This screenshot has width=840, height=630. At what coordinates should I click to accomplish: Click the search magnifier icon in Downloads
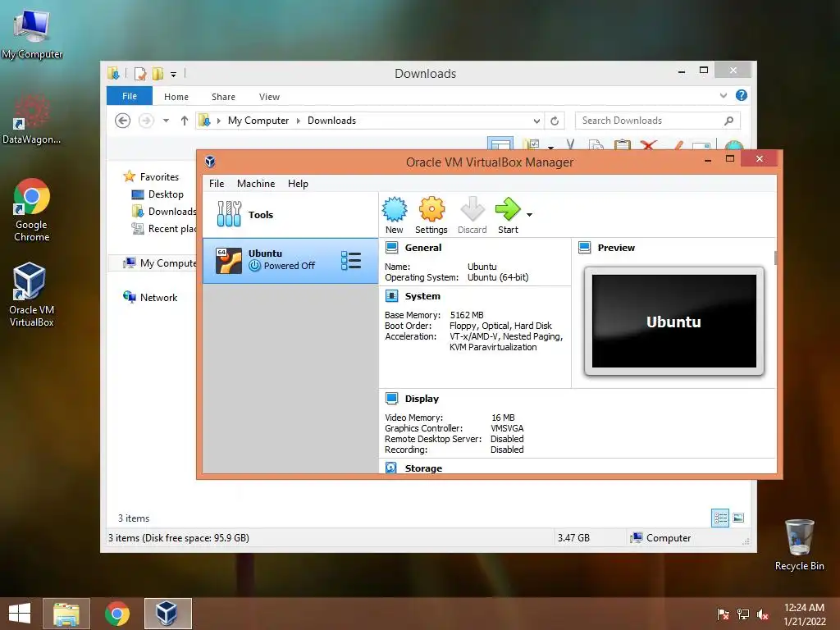728,121
